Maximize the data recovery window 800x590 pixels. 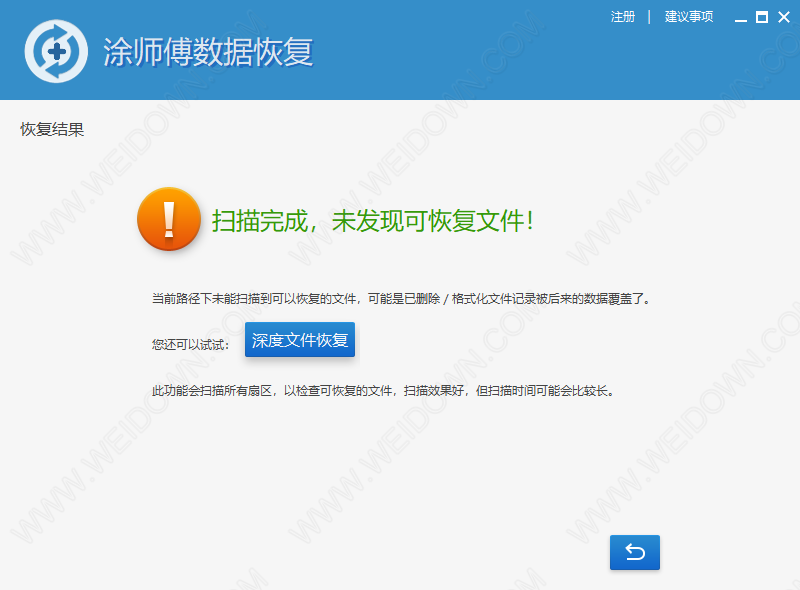tap(761, 17)
